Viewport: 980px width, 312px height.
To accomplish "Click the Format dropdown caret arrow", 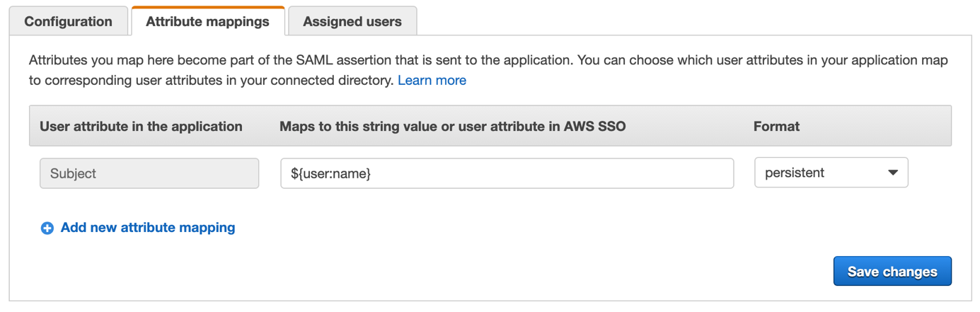I will coord(893,173).
